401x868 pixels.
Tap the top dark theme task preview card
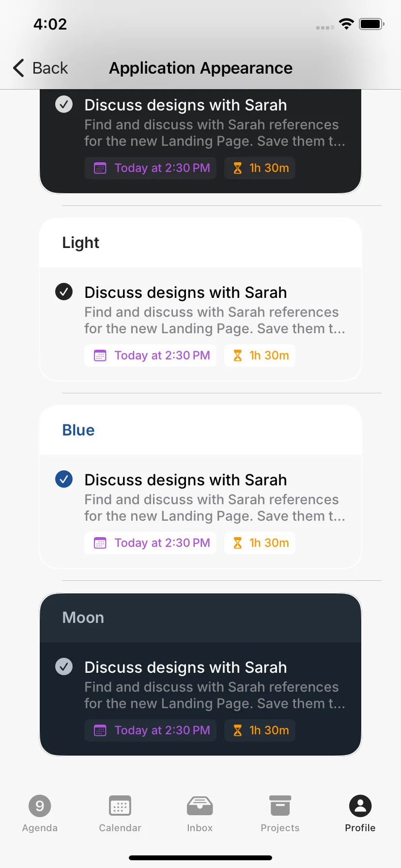[200, 141]
